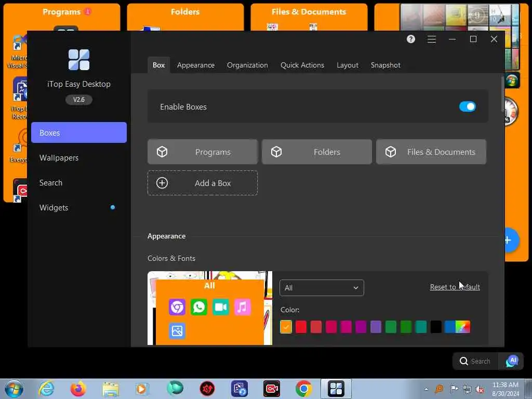Open Widgets in the left sidebar
The height and width of the screenshot is (399, 532).
(54, 208)
